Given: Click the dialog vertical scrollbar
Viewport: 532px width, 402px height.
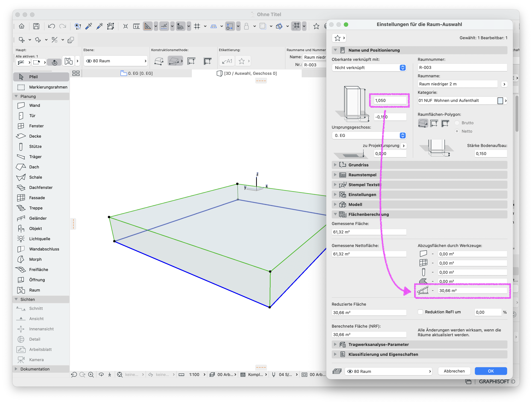Looking at the screenshot, I should point(517,114).
